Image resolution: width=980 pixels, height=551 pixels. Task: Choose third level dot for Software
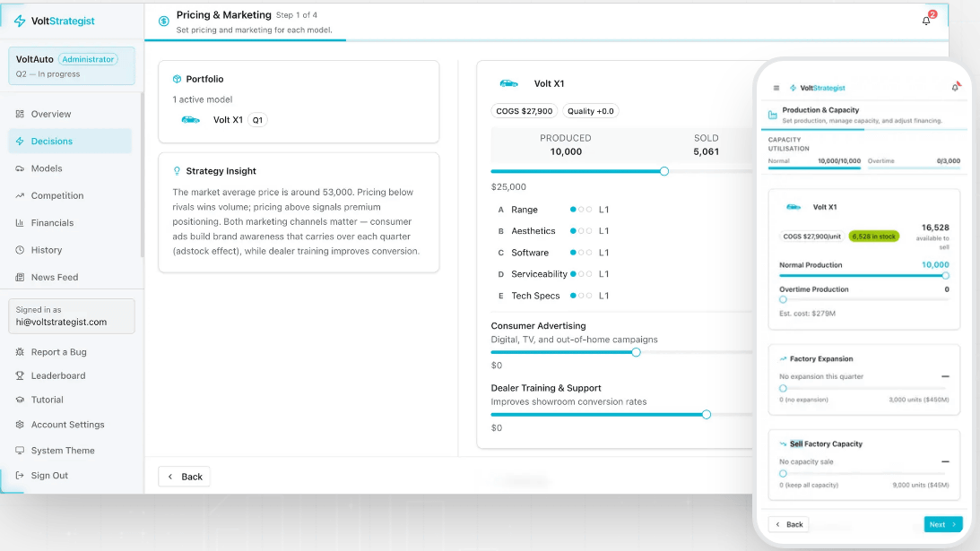(x=589, y=253)
